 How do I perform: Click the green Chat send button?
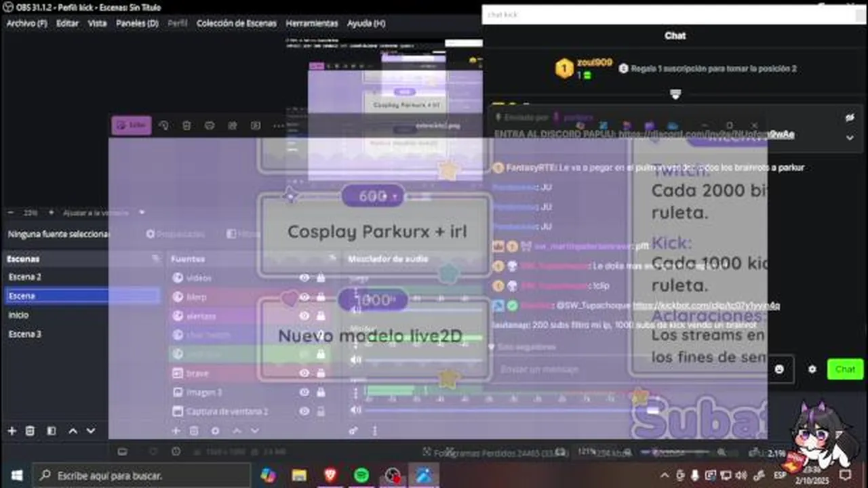click(845, 369)
